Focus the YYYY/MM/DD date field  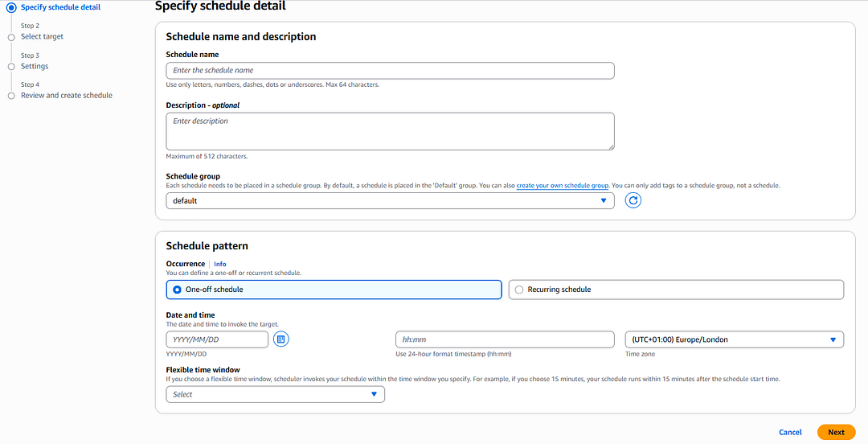click(x=217, y=339)
